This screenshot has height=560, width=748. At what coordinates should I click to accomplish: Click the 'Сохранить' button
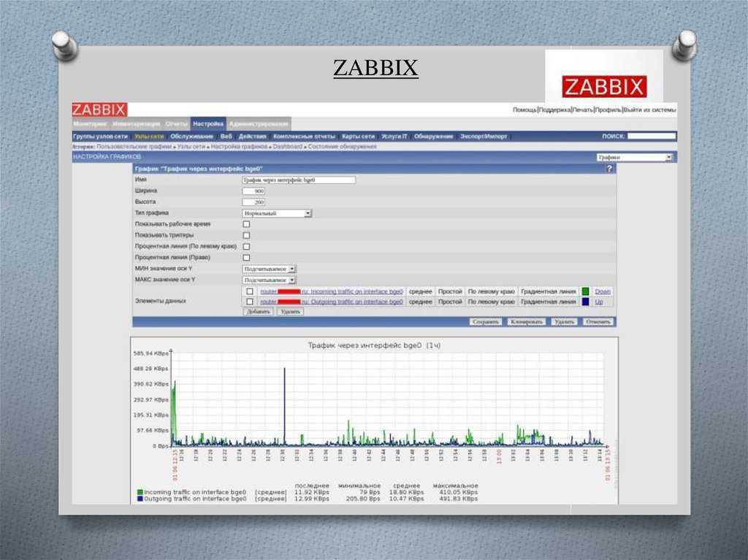click(x=486, y=322)
